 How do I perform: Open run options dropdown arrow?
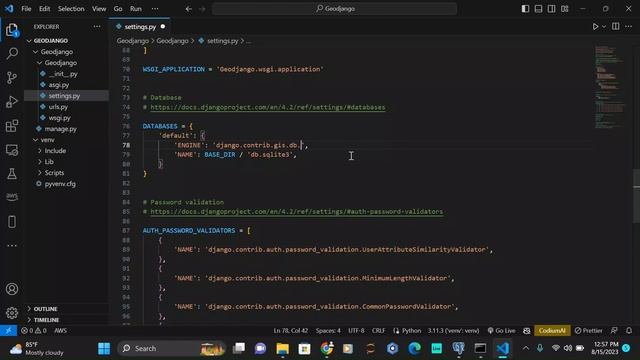tap(604, 27)
